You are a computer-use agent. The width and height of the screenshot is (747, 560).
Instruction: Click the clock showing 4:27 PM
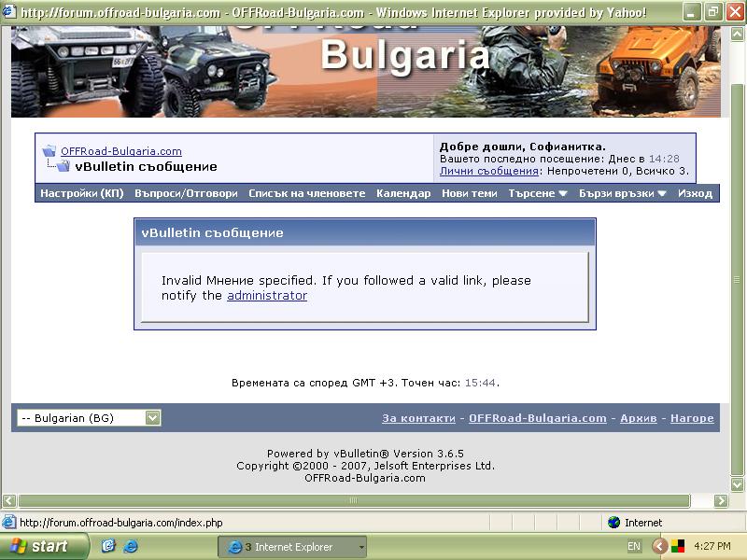[x=712, y=546]
